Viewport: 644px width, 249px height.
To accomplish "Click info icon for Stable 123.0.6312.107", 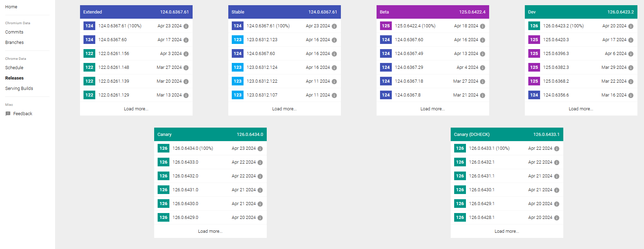I will (x=334, y=95).
